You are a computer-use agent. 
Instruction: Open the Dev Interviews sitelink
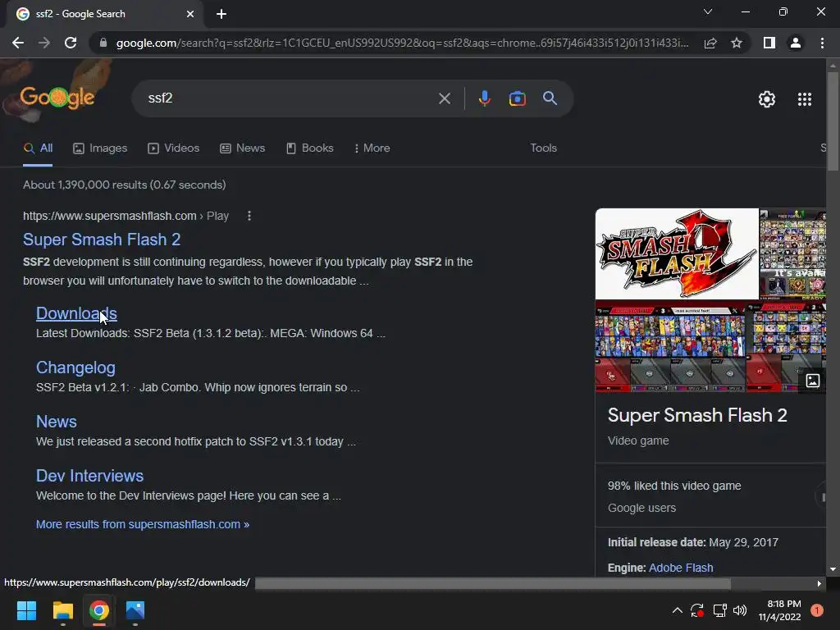pyautogui.click(x=89, y=476)
